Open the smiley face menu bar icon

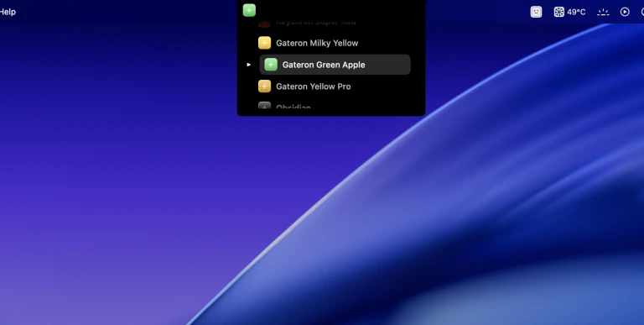(x=537, y=12)
